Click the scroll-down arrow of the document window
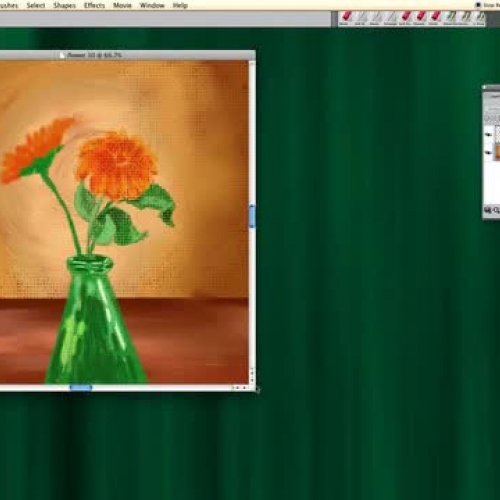 click(252, 380)
